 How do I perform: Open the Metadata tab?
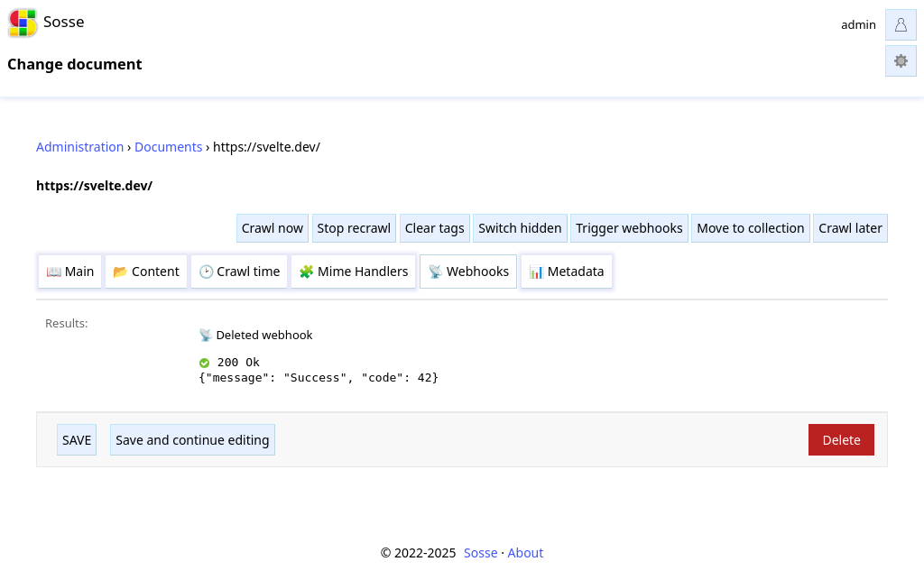(567, 272)
